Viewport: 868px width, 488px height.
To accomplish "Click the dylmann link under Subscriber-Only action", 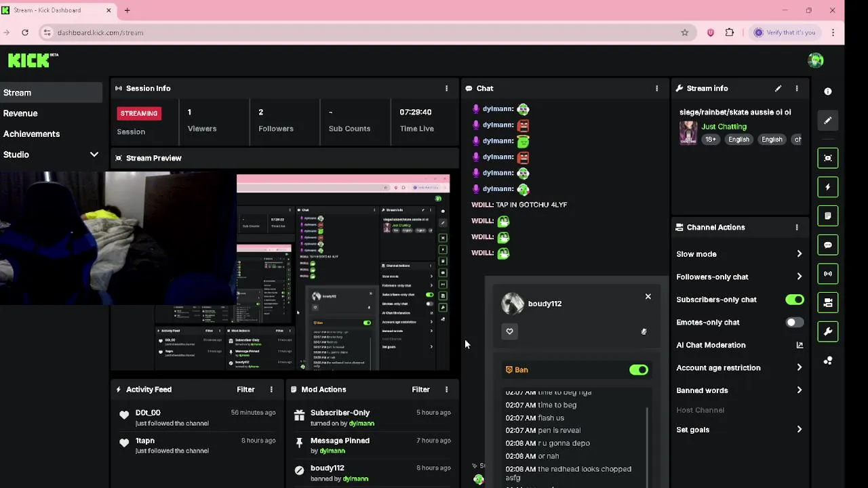I will [x=361, y=424].
